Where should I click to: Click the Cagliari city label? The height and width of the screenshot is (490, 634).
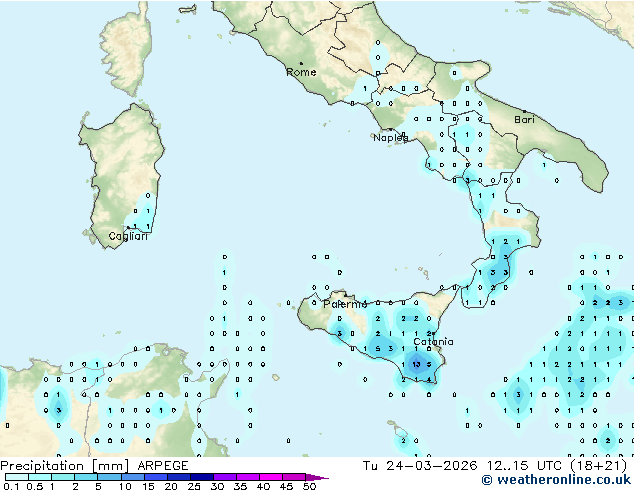tap(128, 236)
